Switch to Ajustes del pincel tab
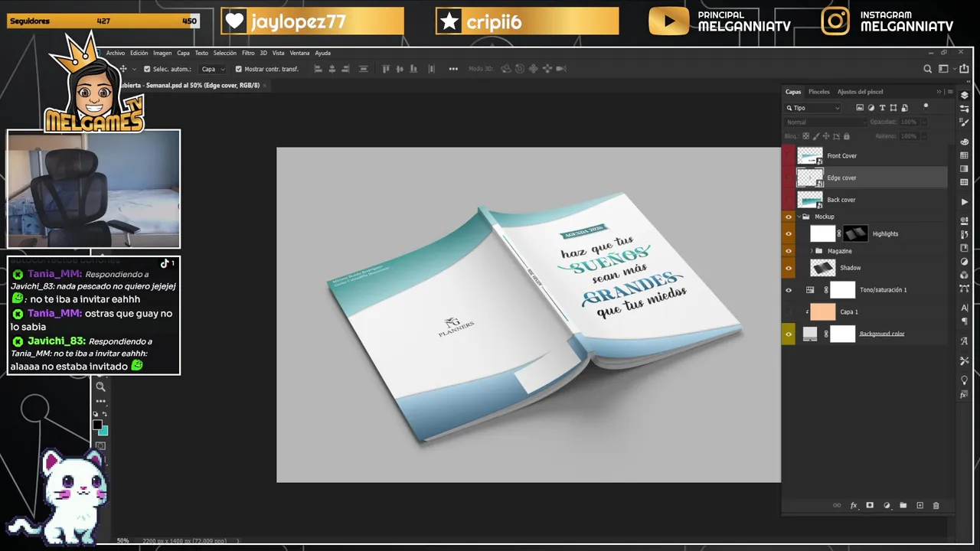The height and width of the screenshot is (551, 980). click(861, 92)
